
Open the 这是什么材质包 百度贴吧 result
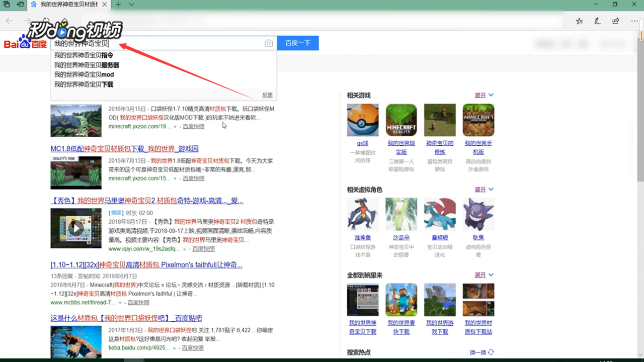[x=126, y=318]
